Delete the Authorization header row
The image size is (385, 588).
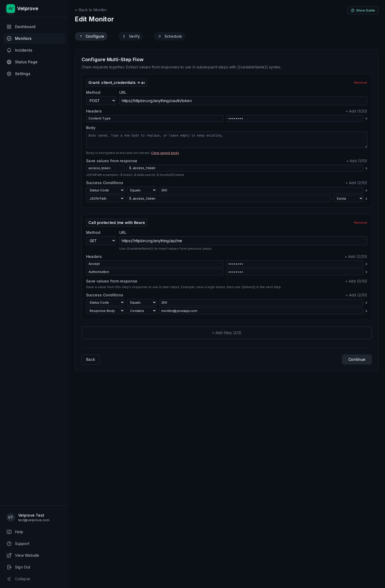tap(366, 272)
